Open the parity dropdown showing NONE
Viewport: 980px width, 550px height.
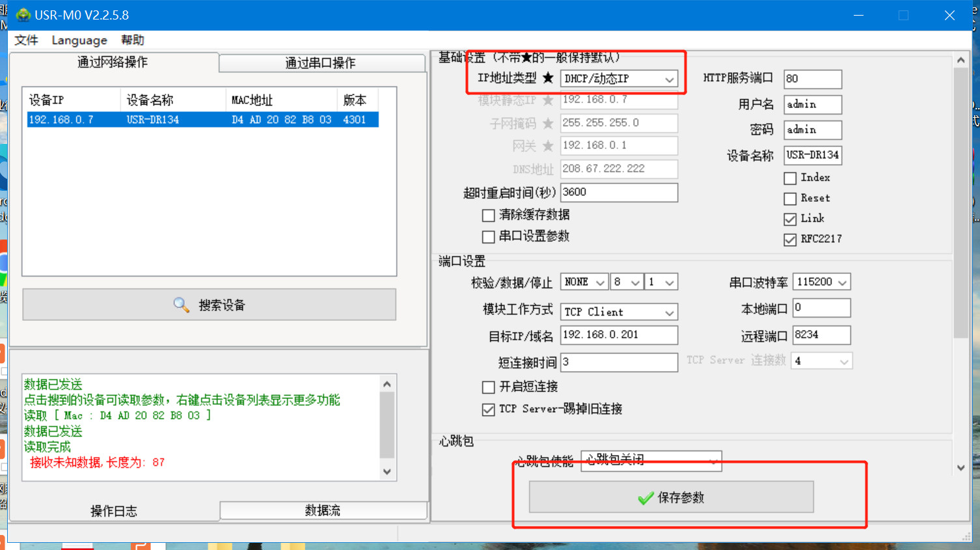coord(584,282)
